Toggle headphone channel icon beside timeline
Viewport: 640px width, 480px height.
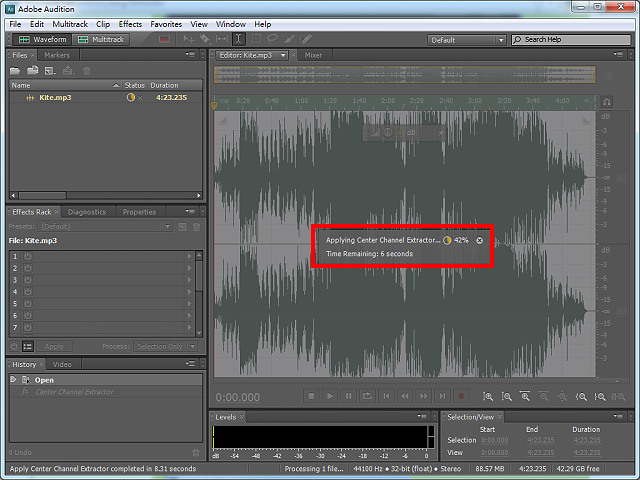click(607, 102)
